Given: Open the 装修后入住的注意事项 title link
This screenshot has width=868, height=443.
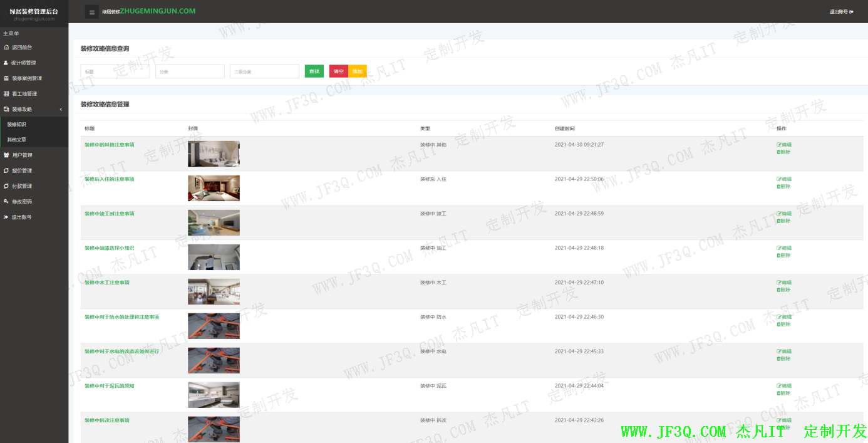Looking at the screenshot, I should pyautogui.click(x=110, y=179).
